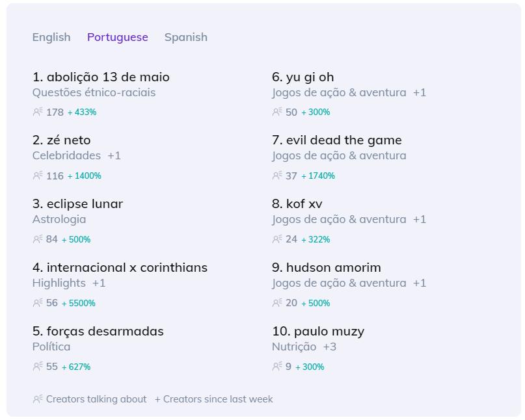
Task: Expand +3 categories beside Nutrição
Action: (329, 347)
